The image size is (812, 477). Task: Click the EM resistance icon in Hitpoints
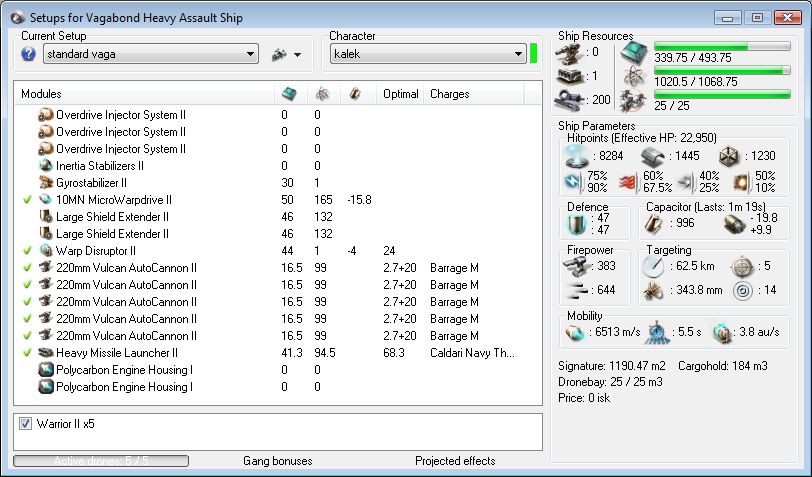click(x=573, y=182)
